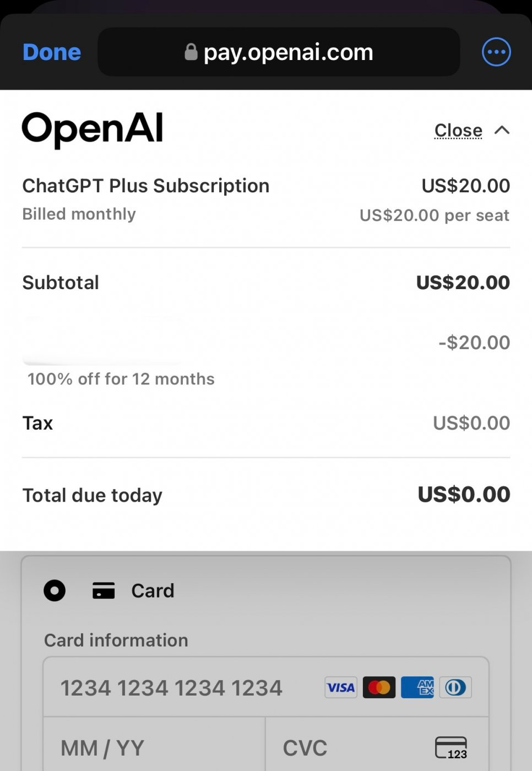Select the Card payment radio button
The width and height of the screenshot is (532, 771).
coord(55,590)
